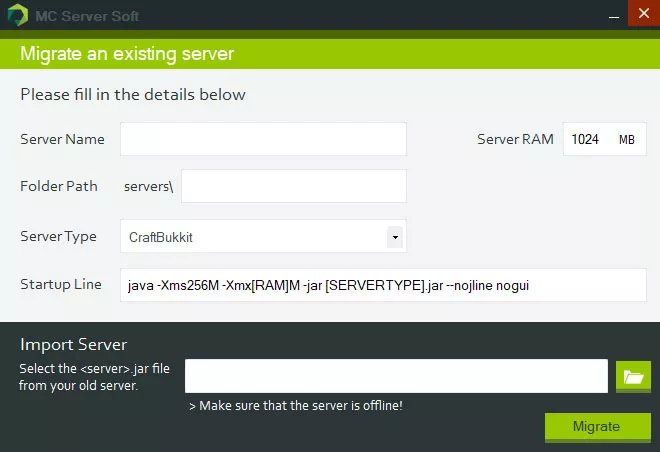The height and width of the screenshot is (452, 660).
Task: Click the Server Name input field
Action: coord(263,139)
